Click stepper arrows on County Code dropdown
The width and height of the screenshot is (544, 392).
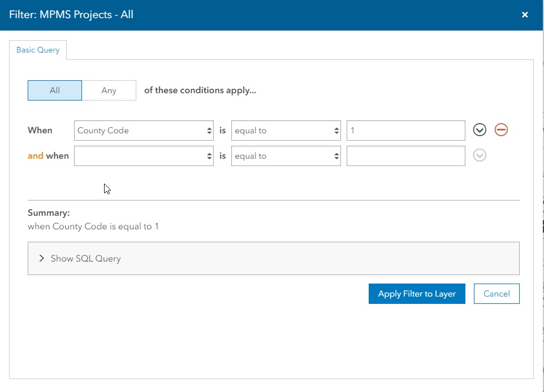tap(209, 130)
